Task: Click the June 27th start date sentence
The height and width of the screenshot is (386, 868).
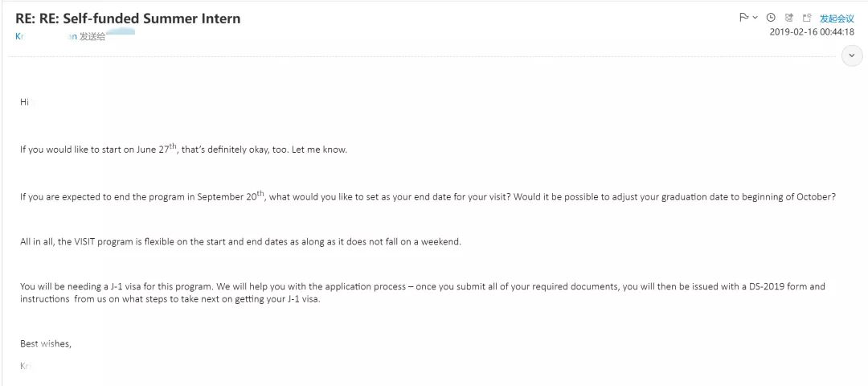Action: 184,149
